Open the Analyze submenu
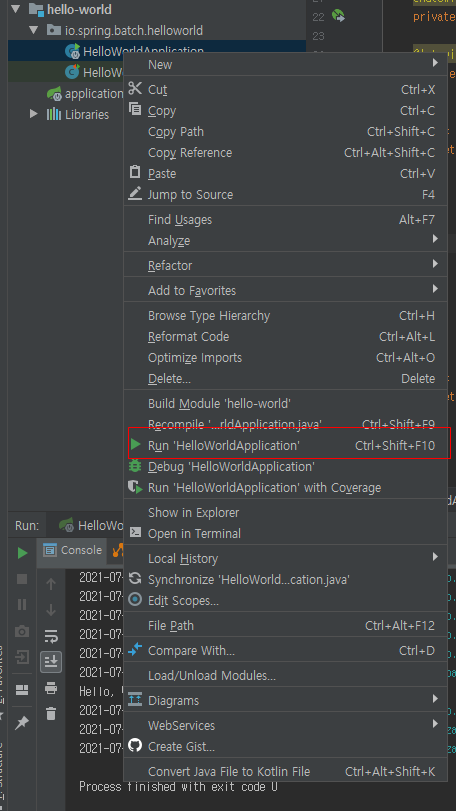456x811 pixels. pos(285,241)
